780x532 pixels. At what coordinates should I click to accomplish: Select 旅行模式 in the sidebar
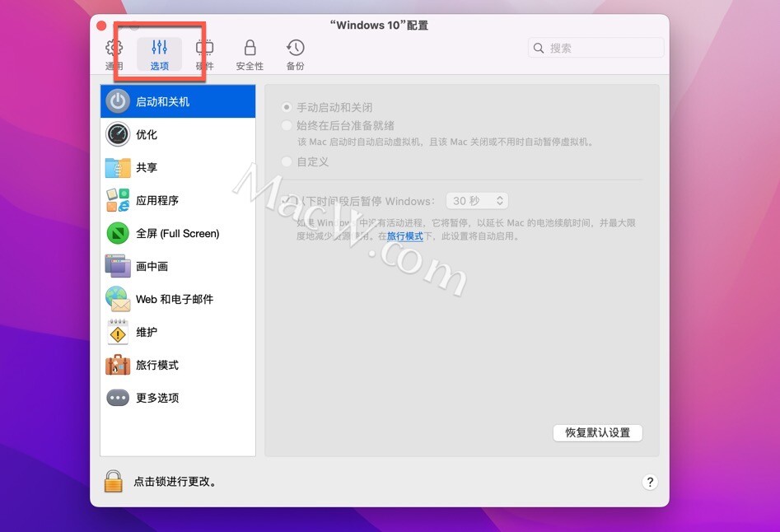(x=178, y=365)
